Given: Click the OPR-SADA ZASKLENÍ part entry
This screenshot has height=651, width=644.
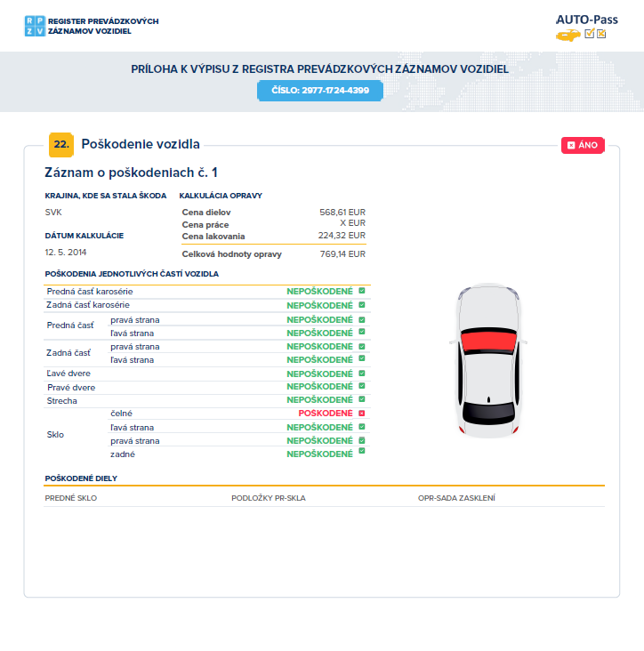Looking at the screenshot, I should [x=456, y=498].
